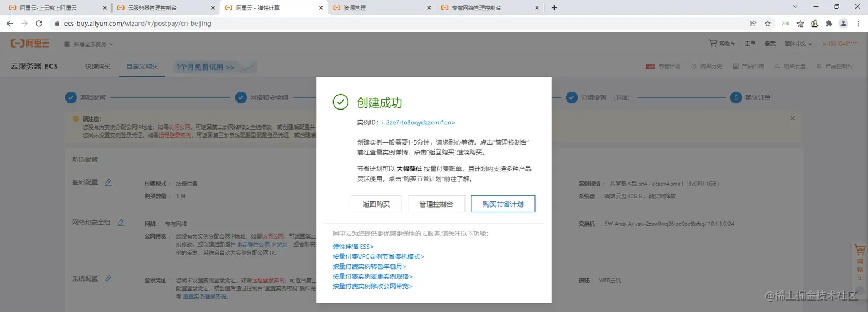Open the 重置实例登录密码 link
Image resolution: width=868 pixels, height=312 pixels.
pyautogui.click(x=205, y=297)
